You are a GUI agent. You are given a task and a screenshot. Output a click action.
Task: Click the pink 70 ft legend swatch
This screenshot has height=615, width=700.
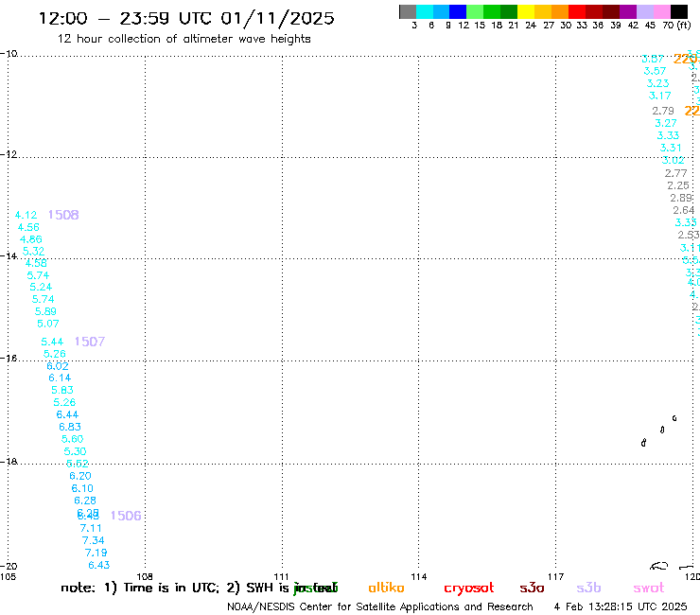pyautogui.click(x=662, y=11)
